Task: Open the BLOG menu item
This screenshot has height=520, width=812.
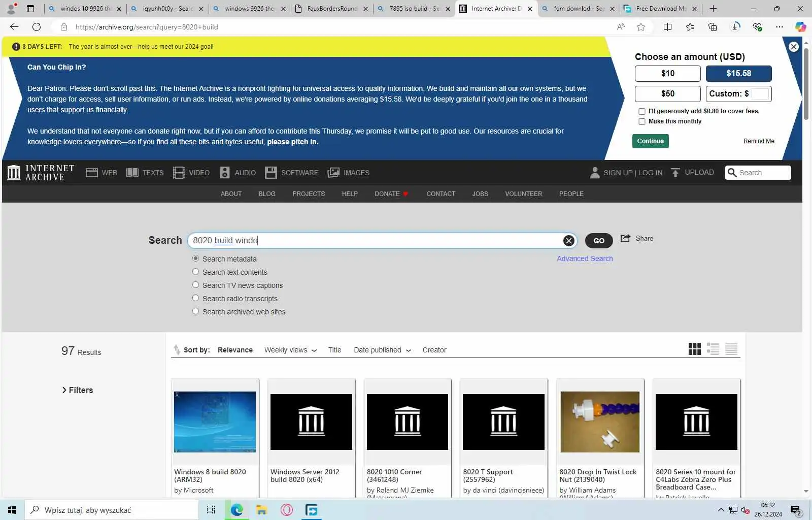Action: point(267,194)
